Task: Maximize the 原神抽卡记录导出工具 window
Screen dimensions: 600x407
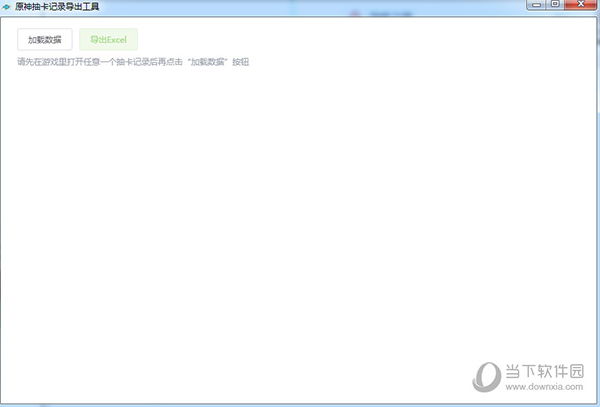Action: (555, 5)
